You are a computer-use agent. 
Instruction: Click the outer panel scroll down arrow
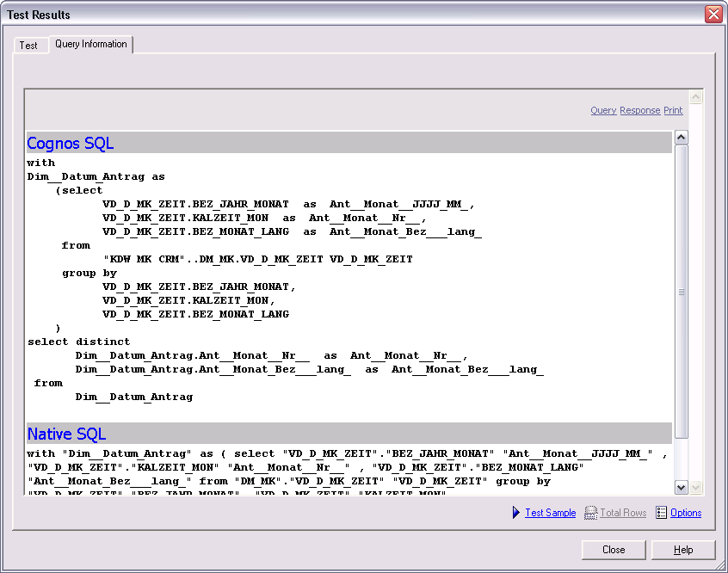(696, 487)
